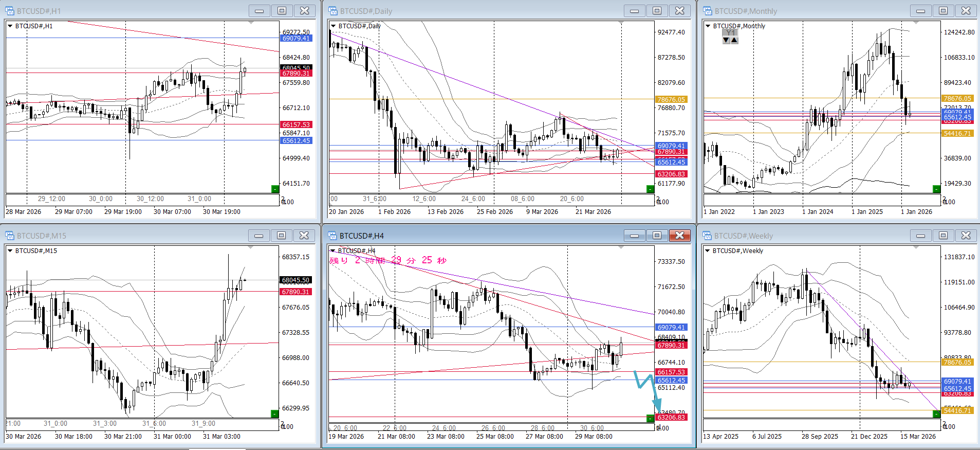Viewport: 980px width, 450px height.
Task: Click the chart shift triangle marker on Weekly chart
Action: tap(916, 248)
